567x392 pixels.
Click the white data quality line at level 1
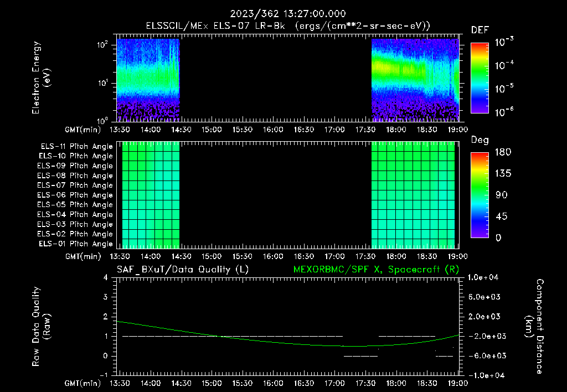coord(233,336)
